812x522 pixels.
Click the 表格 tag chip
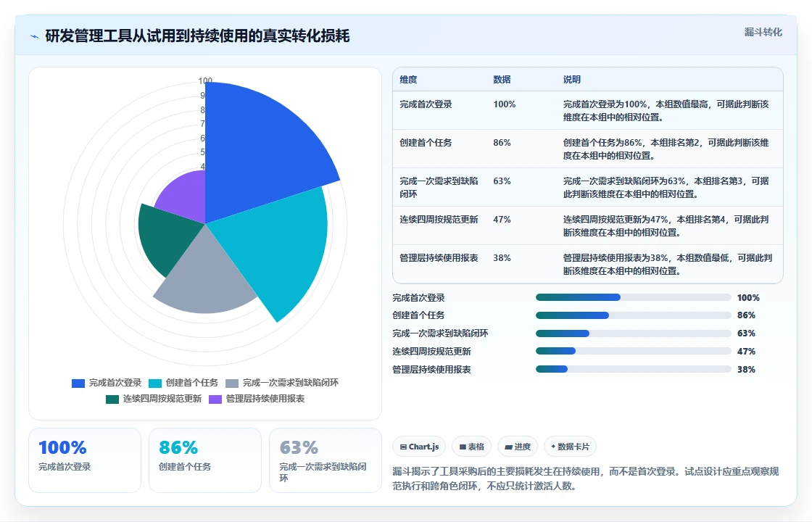(471, 447)
